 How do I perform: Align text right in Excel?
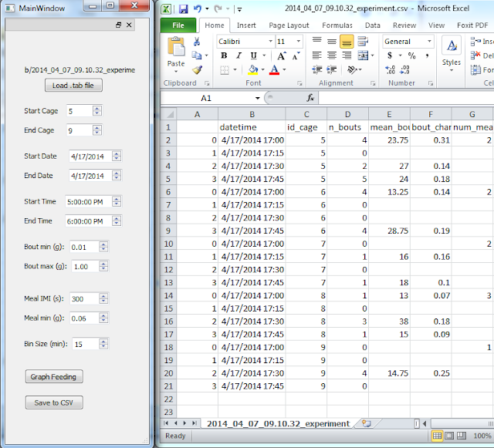(347, 56)
